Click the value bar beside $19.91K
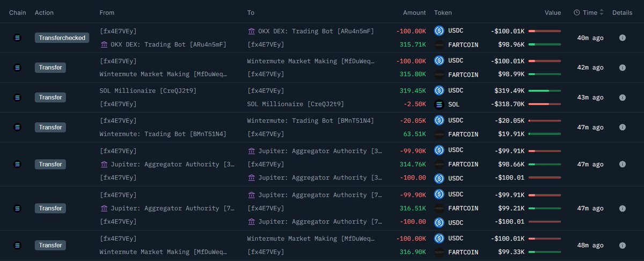The height and width of the screenshot is (261, 644). point(545,135)
